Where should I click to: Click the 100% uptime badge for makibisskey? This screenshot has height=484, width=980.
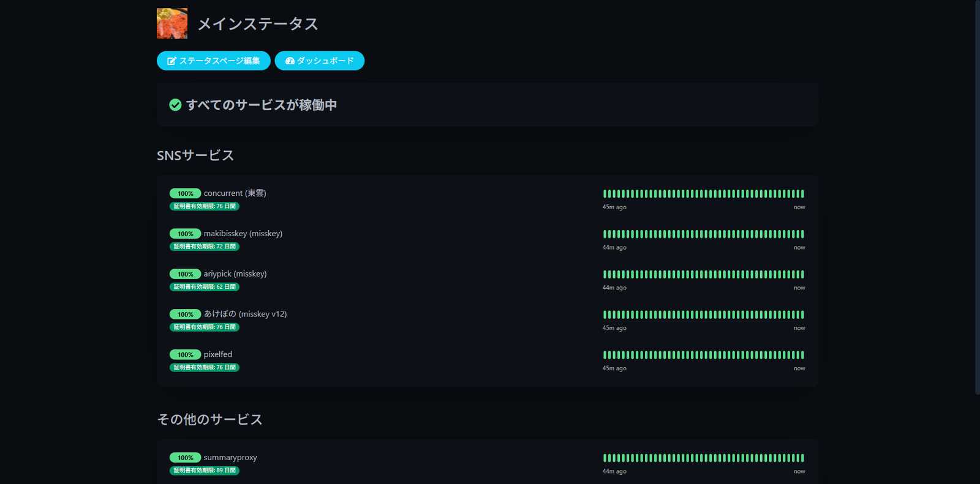185,234
